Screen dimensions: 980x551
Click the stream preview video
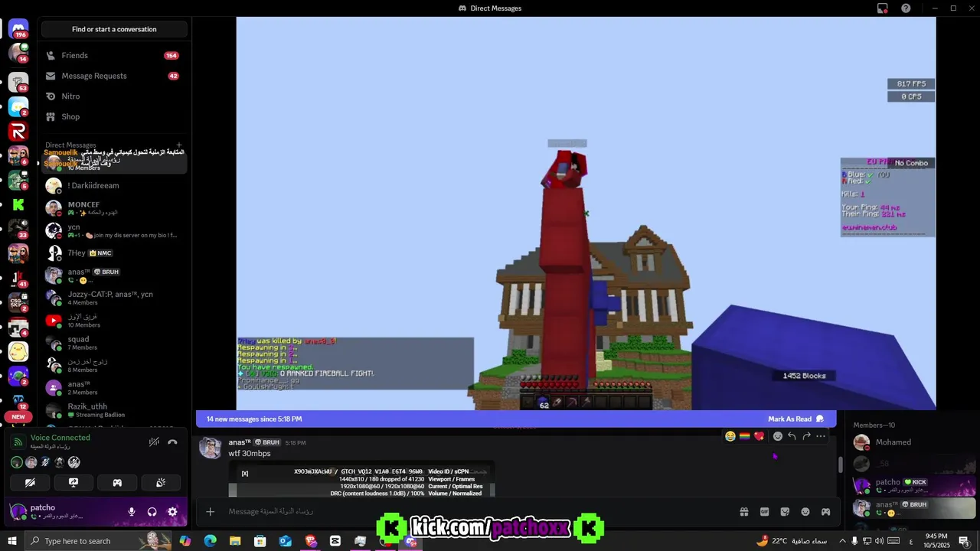(586, 214)
